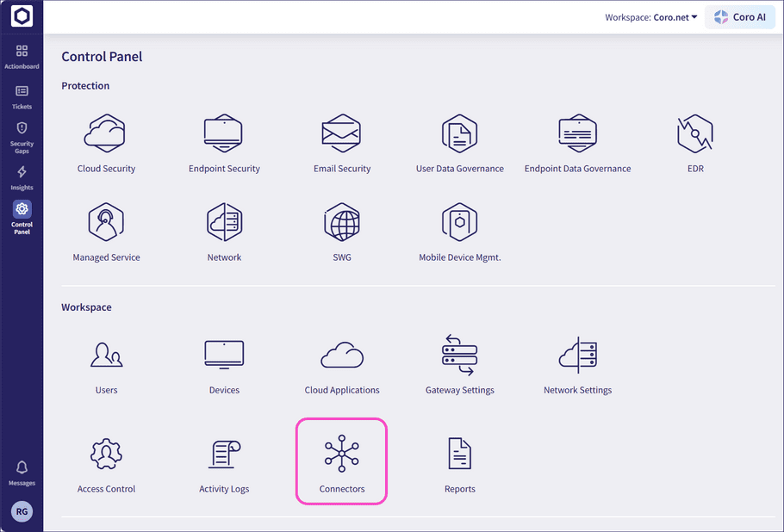
Task: Select the Email Security icon
Action: click(342, 135)
